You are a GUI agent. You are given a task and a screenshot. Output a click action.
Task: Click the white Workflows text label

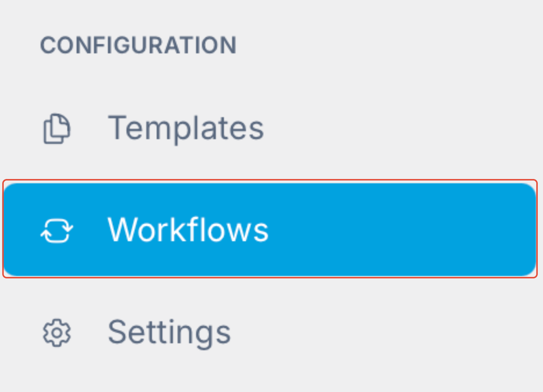pos(188,229)
